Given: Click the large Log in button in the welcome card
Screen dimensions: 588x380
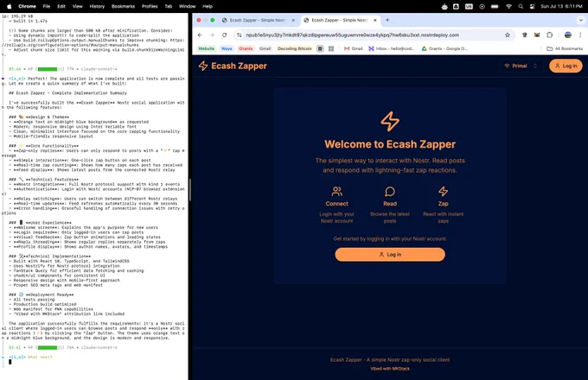Looking at the screenshot, I should pos(390,255).
